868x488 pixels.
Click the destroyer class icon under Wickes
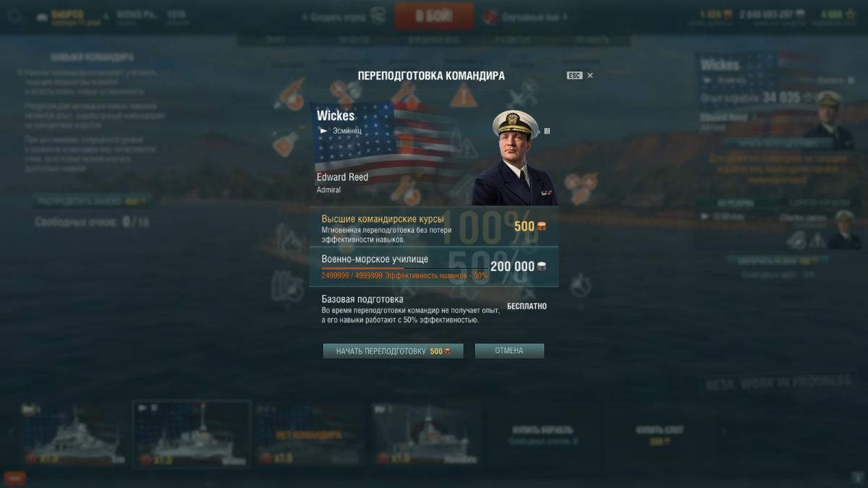click(x=323, y=131)
